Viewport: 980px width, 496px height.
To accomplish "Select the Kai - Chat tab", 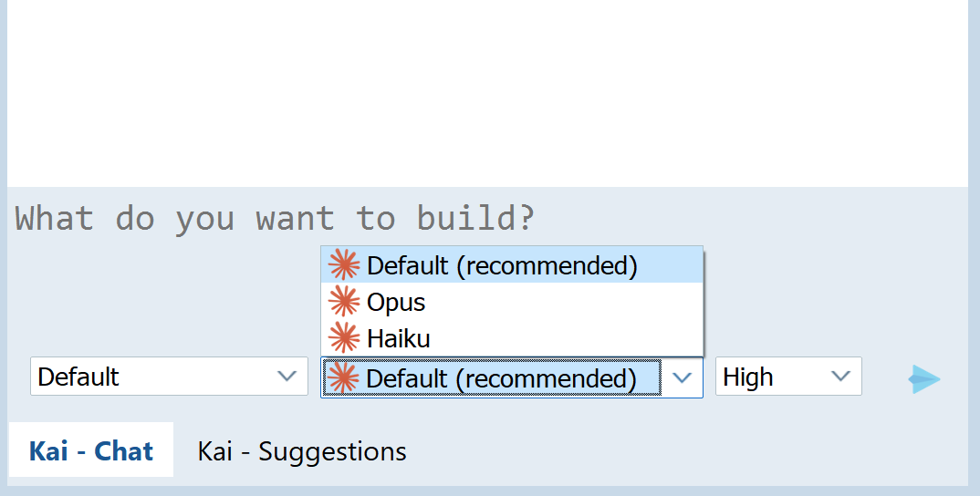I will click(91, 449).
